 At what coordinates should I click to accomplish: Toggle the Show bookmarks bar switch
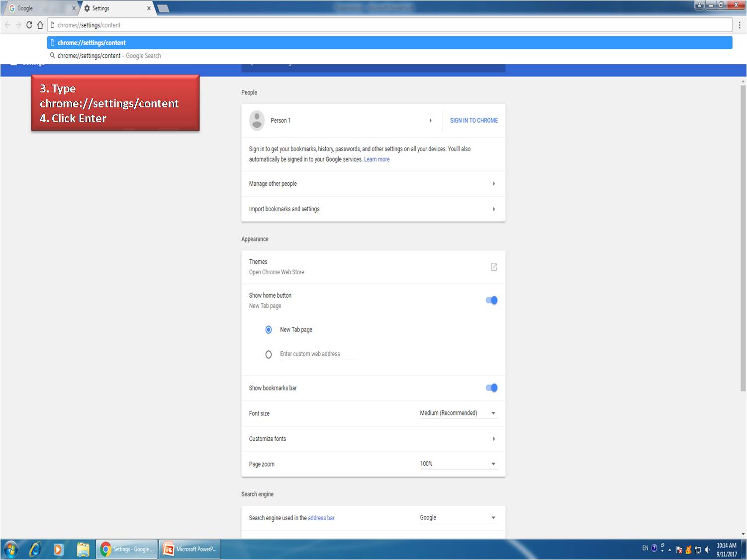(x=491, y=388)
